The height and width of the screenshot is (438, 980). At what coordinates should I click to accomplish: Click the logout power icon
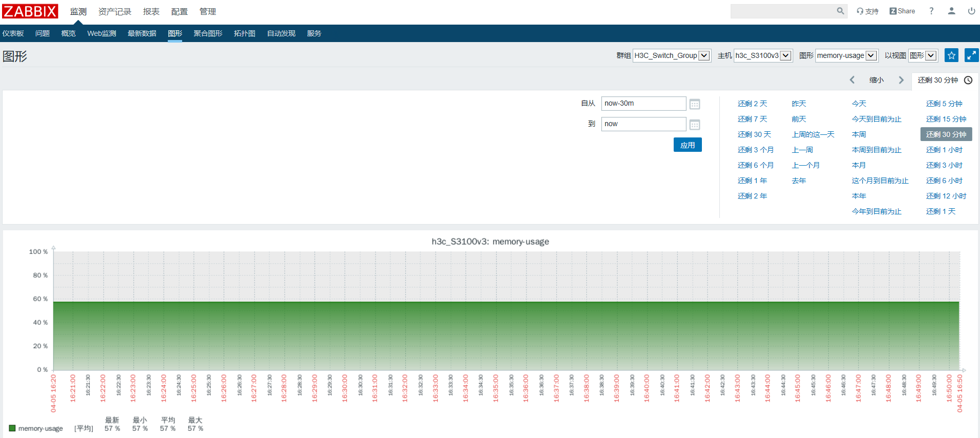click(971, 11)
